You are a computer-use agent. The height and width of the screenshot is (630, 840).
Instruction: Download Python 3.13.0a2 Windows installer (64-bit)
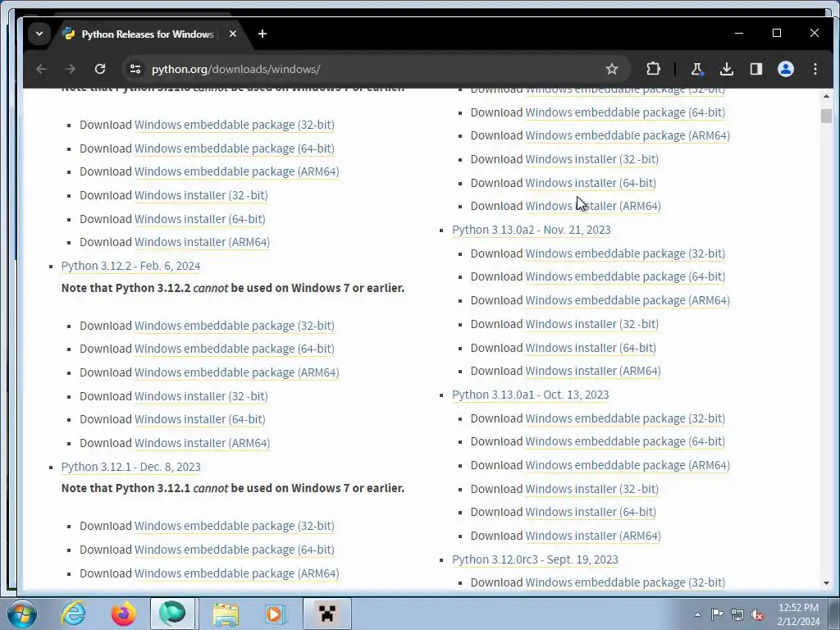591,348
